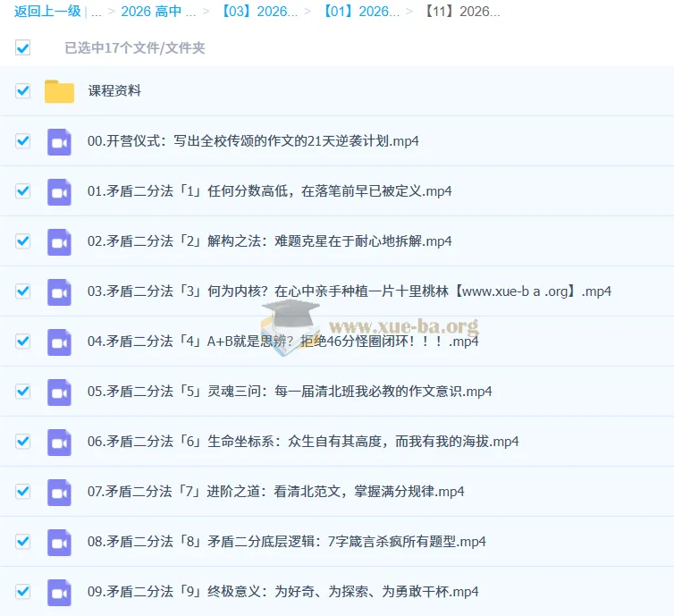Click video icon for 05.矛盾二分法「5」灵魂三问 file
The image size is (674, 616).
coord(59,392)
